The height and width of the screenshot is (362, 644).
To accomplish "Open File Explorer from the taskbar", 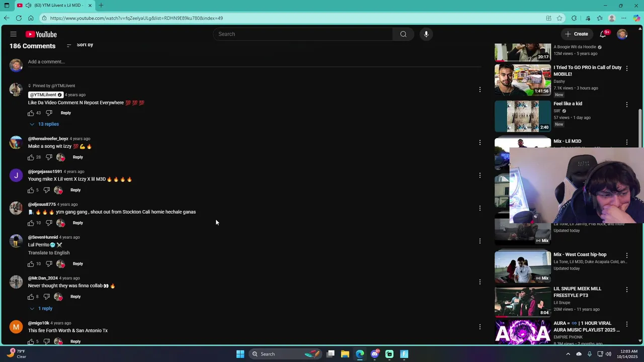I will tap(345, 354).
